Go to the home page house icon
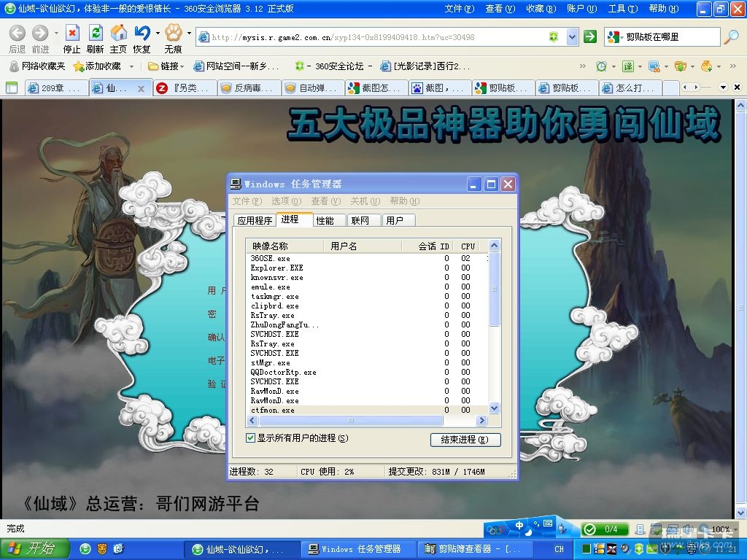The width and height of the screenshot is (747, 560). point(119,34)
